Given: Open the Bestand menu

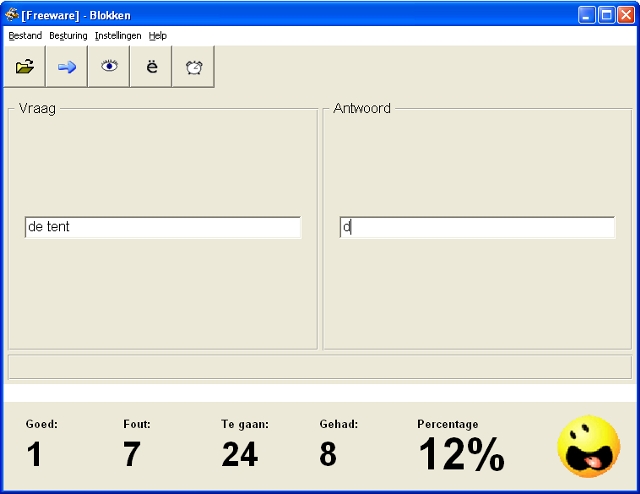Looking at the screenshot, I should (x=25, y=36).
